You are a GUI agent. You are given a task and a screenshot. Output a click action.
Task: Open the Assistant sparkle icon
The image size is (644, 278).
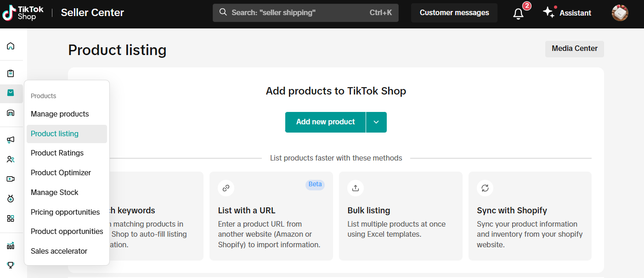coord(548,13)
